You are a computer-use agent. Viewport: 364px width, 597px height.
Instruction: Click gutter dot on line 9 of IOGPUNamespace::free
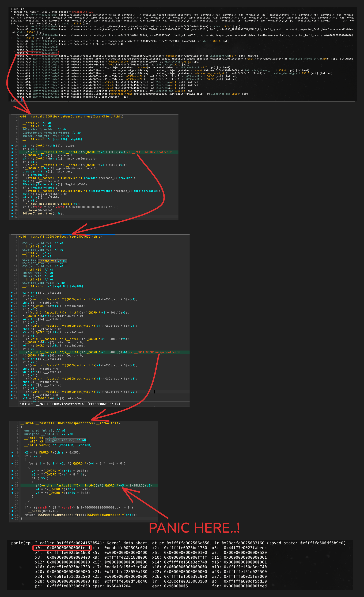12,452
